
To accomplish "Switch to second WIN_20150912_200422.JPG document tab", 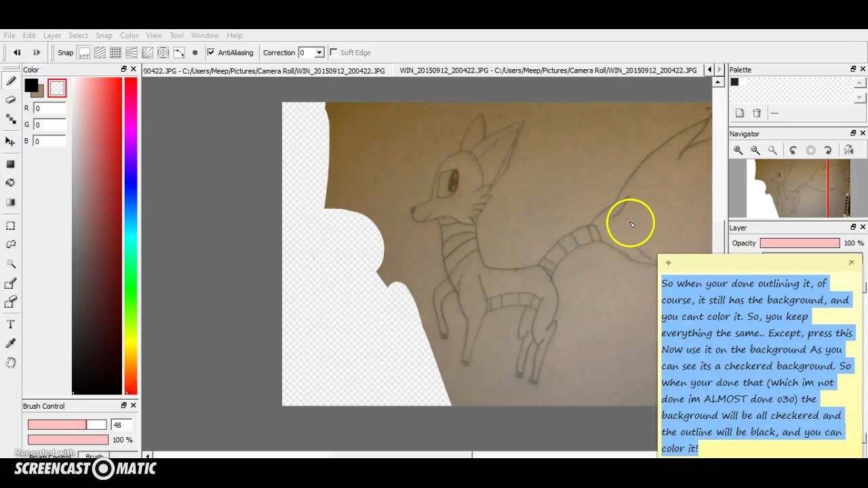I will 548,70.
